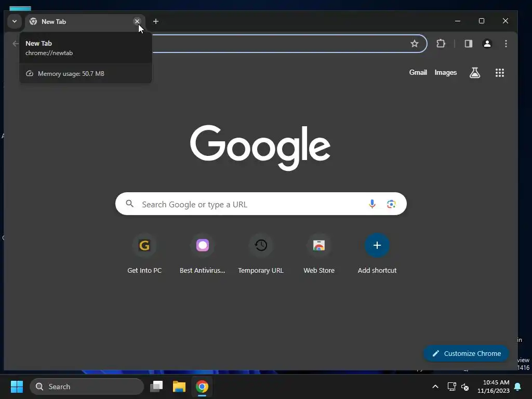This screenshot has width=532, height=399.
Task: Open the network status tray icon
Action: [x=451, y=387]
